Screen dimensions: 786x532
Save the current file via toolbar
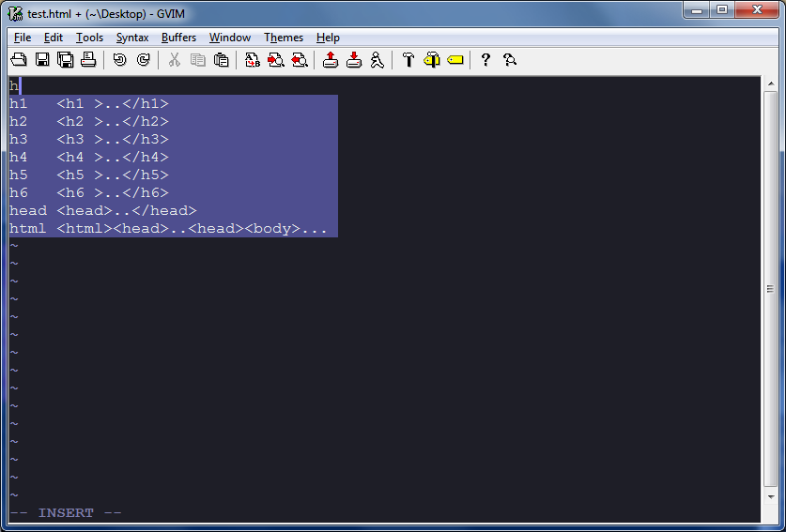click(42, 60)
